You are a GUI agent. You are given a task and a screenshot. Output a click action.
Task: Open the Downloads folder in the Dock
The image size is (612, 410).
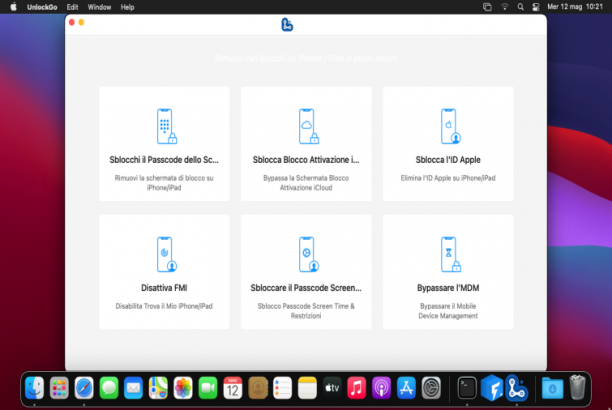[x=552, y=388]
